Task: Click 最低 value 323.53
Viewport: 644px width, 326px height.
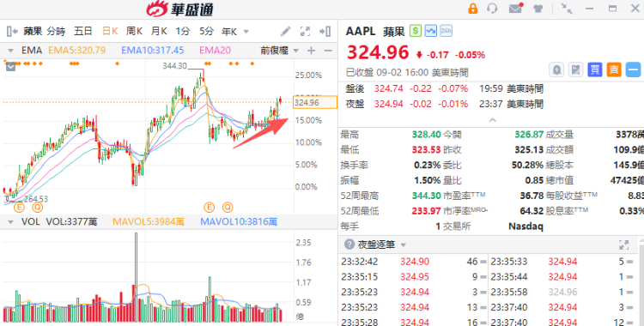Action: [x=426, y=150]
